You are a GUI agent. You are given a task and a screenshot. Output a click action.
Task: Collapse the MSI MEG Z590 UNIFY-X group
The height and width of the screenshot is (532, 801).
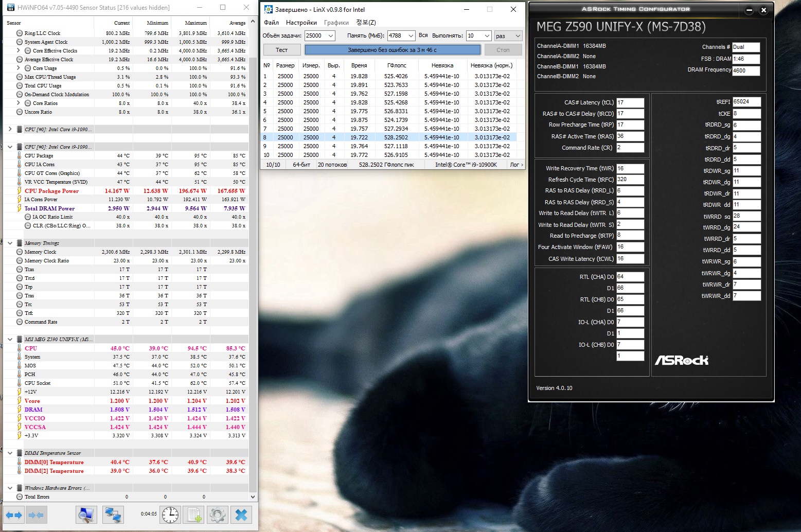(10, 339)
